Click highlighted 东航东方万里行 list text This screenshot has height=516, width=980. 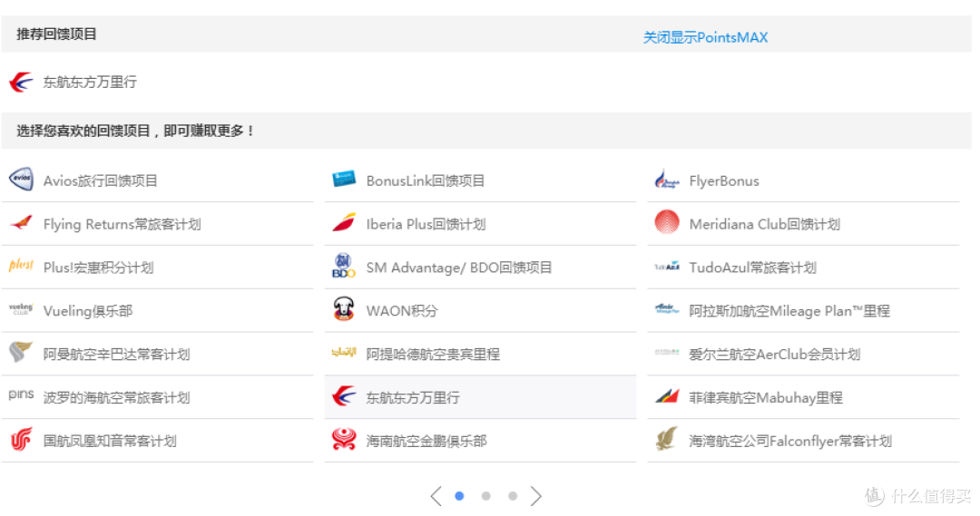pos(413,397)
